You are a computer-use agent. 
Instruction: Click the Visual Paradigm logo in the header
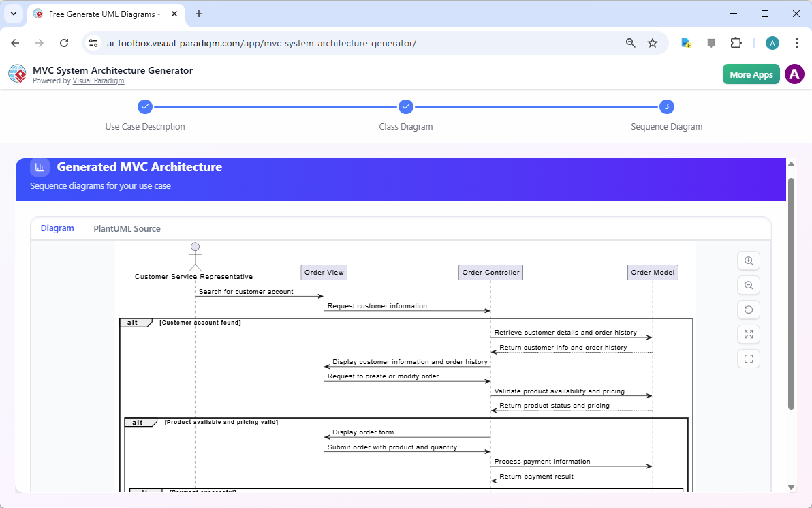point(17,74)
